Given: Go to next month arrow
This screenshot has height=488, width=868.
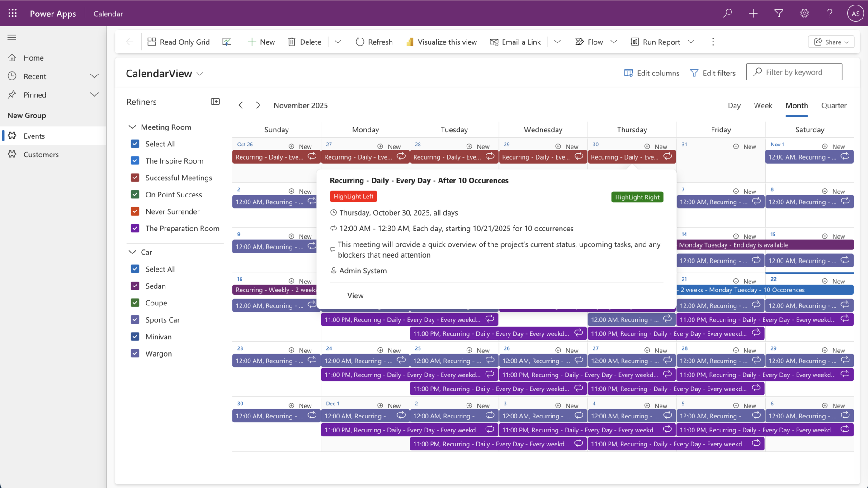Looking at the screenshot, I should [258, 105].
